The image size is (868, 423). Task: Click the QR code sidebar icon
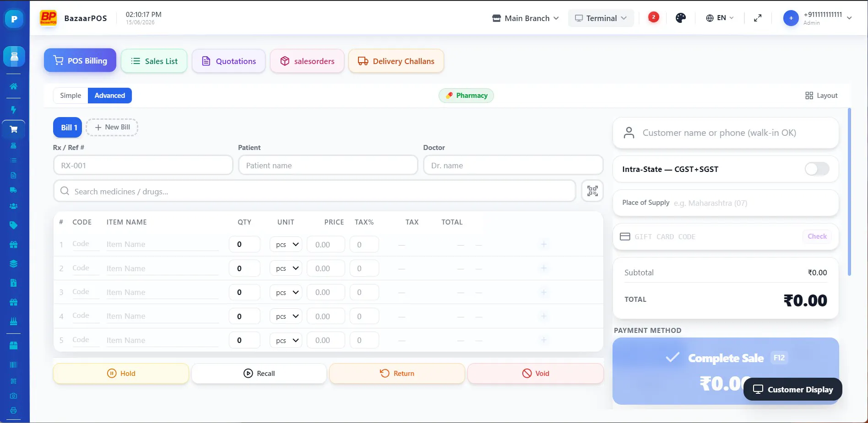point(14,381)
